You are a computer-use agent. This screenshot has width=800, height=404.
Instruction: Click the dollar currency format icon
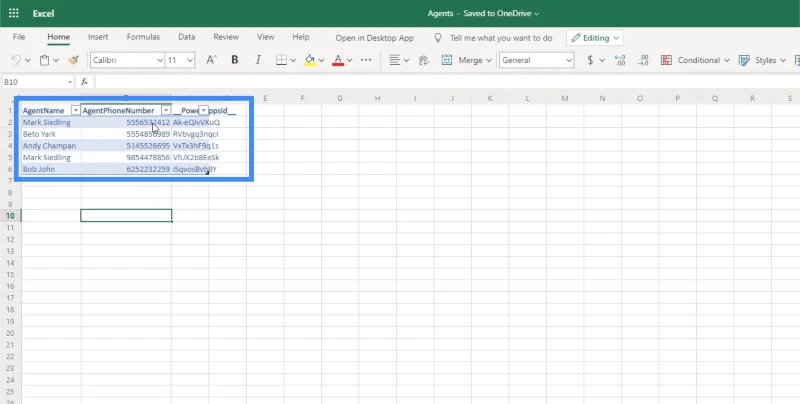tap(590, 60)
